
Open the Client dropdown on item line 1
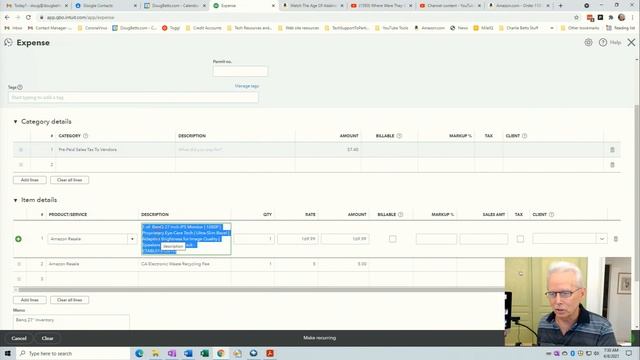click(602, 239)
